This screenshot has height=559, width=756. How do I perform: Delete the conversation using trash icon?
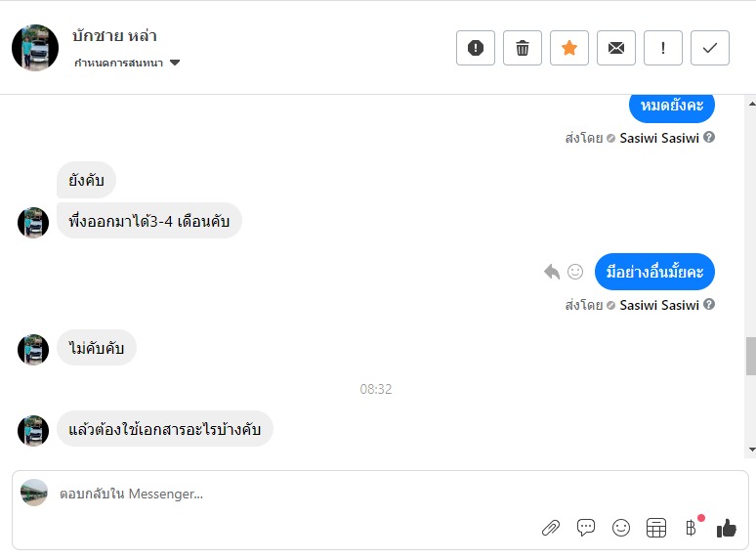click(x=523, y=48)
